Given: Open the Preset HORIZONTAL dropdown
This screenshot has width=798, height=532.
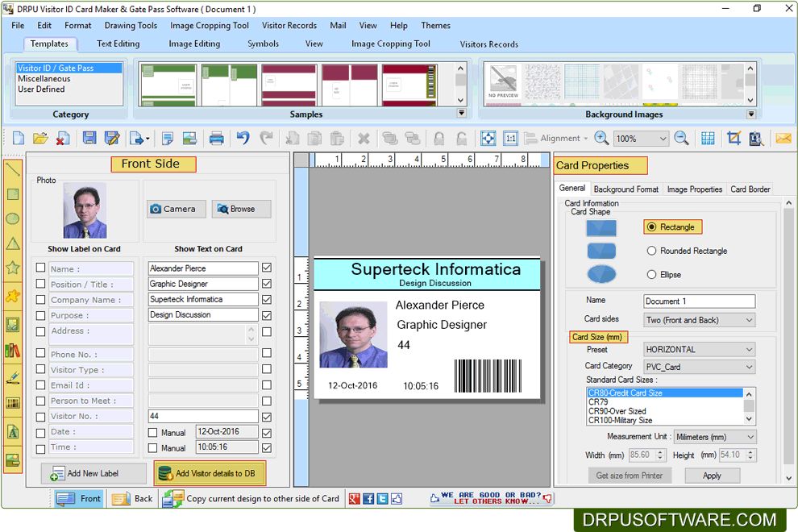Looking at the screenshot, I should pos(749,349).
